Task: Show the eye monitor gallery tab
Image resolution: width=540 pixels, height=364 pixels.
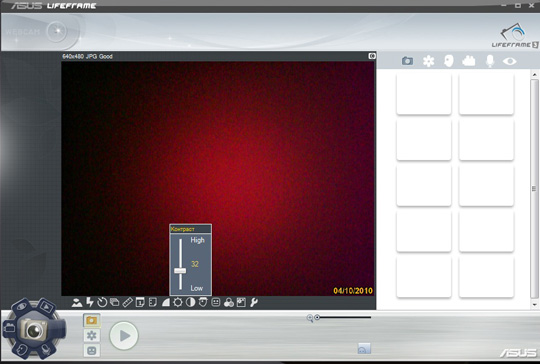Action: tap(509, 61)
